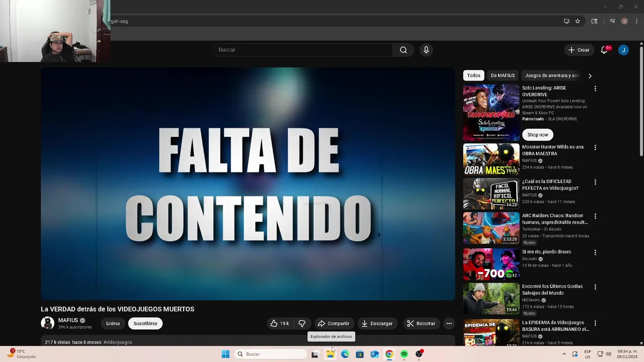644x362 pixels.
Task: Open options for ARC Raiders Chaos video
Action: coord(595,216)
